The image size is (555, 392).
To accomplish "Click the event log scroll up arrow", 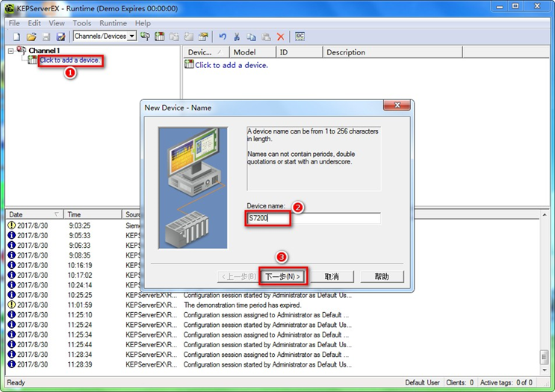I will click(545, 214).
